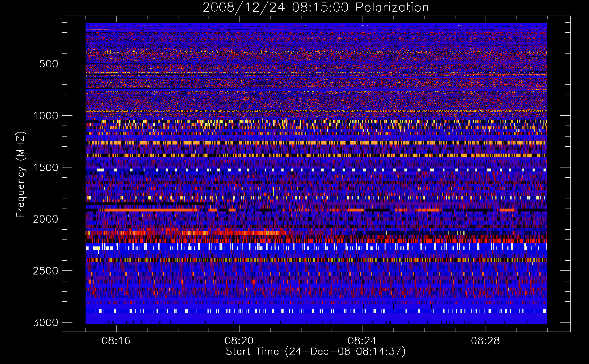Click the 1000 frequency tick label
Screen dimensions: 589x364
[46, 116]
